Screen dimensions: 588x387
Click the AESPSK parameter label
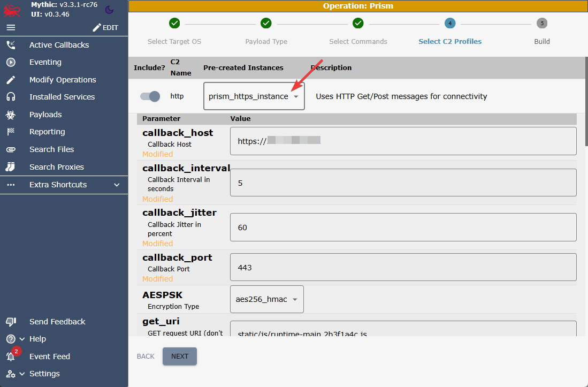[162, 295]
